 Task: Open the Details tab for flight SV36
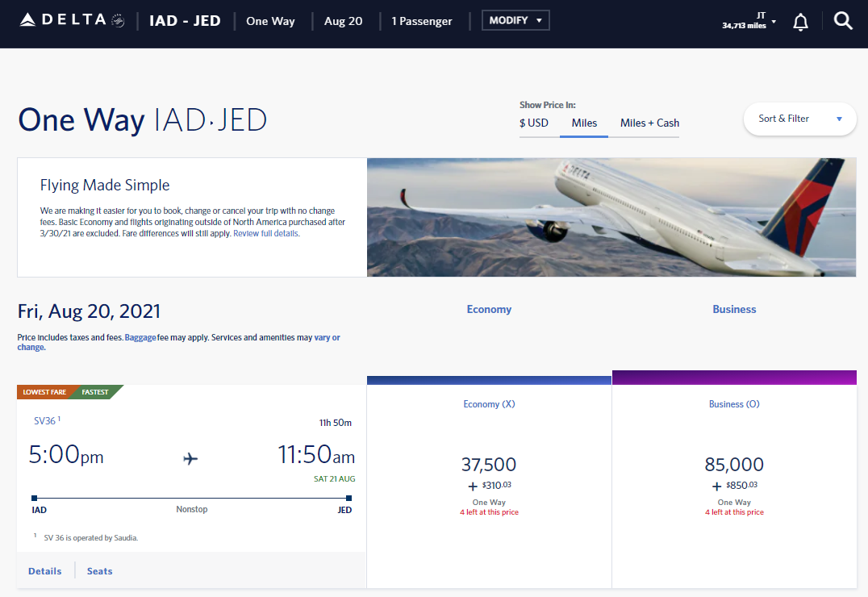(x=44, y=570)
